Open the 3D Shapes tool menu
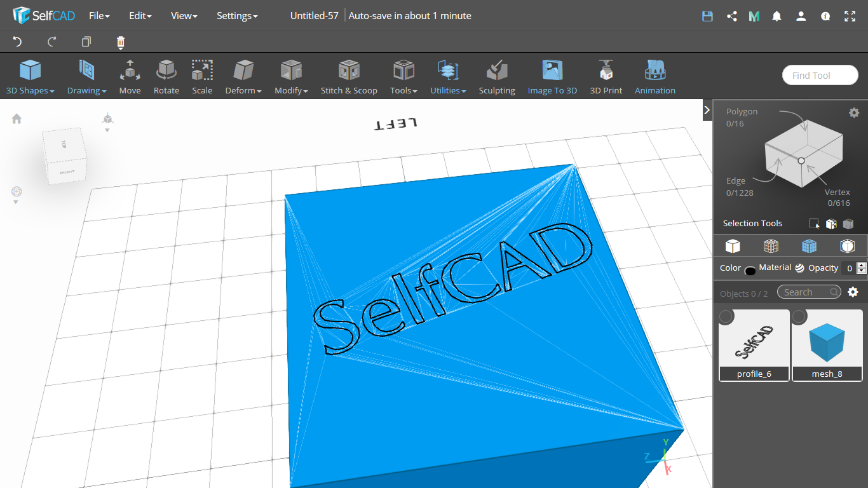Image resolution: width=868 pixels, height=488 pixels. (x=30, y=78)
